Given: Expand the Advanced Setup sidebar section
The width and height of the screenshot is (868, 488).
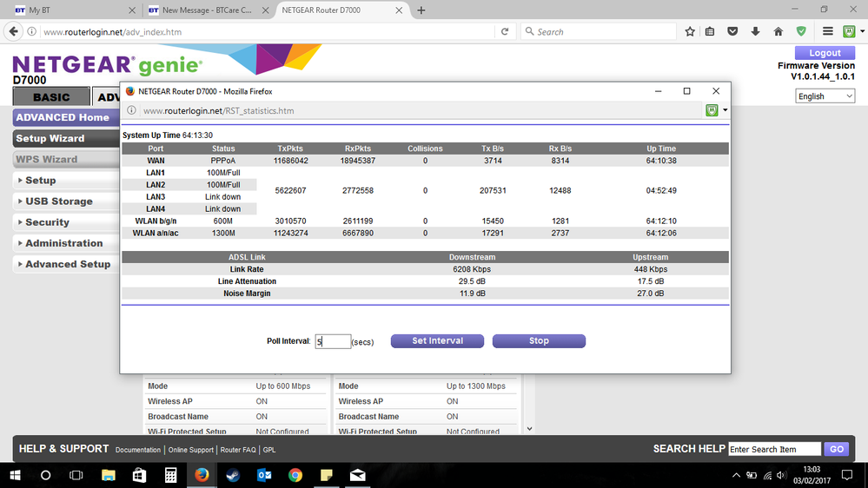Looking at the screenshot, I should click(x=66, y=265).
